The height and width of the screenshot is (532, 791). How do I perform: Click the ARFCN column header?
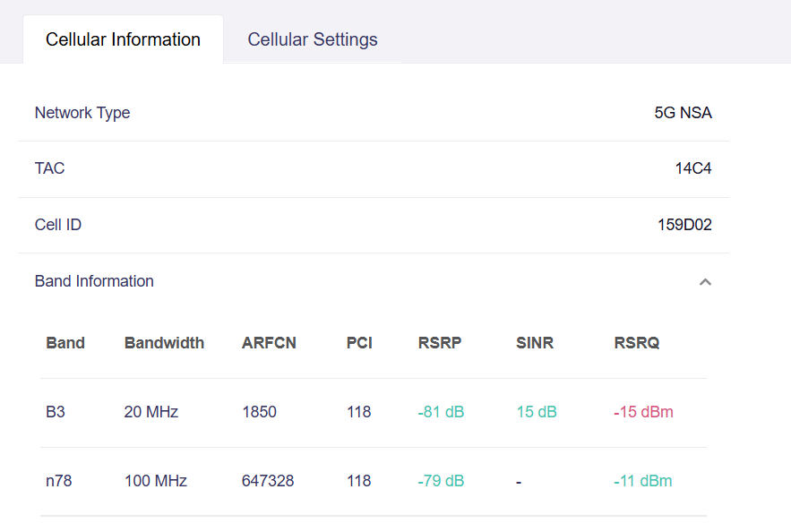tap(269, 343)
